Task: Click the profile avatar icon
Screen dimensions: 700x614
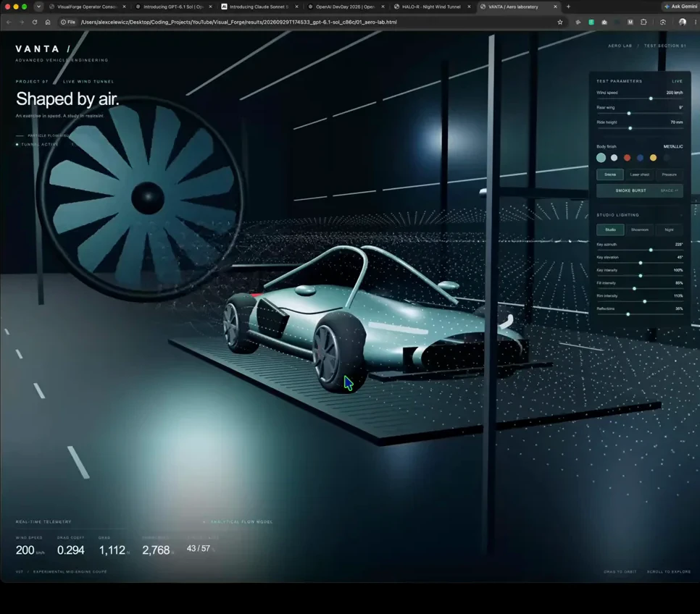Action: click(682, 22)
